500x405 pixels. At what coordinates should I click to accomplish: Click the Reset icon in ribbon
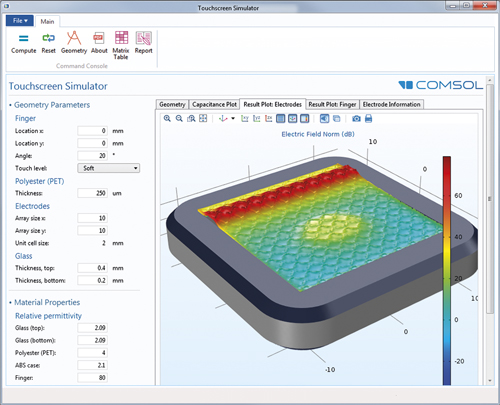point(48,38)
